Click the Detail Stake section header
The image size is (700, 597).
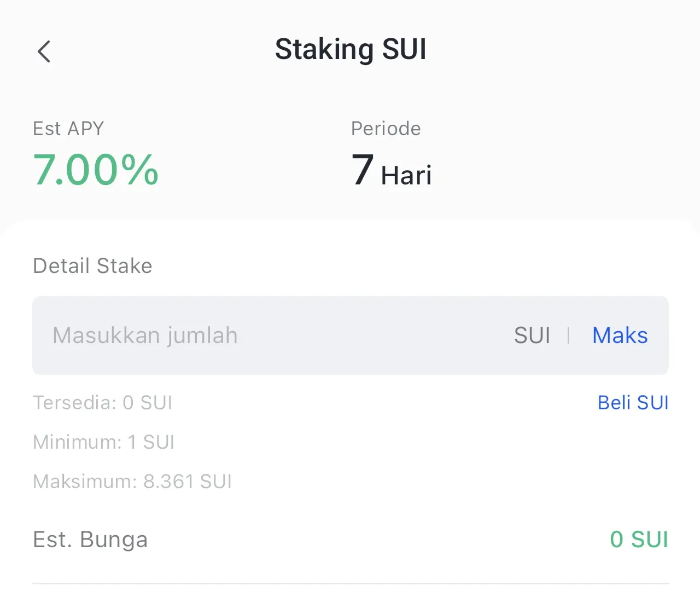tap(92, 266)
